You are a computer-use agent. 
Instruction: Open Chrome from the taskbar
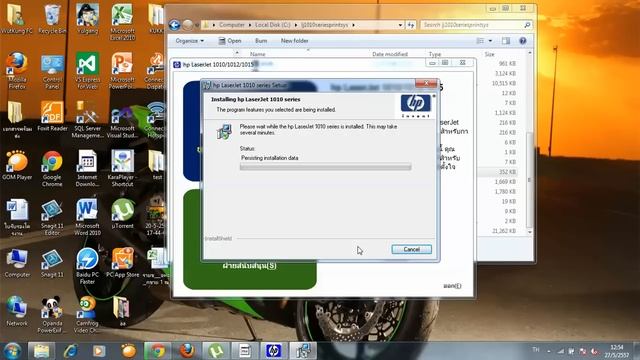(x=158, y=351)
